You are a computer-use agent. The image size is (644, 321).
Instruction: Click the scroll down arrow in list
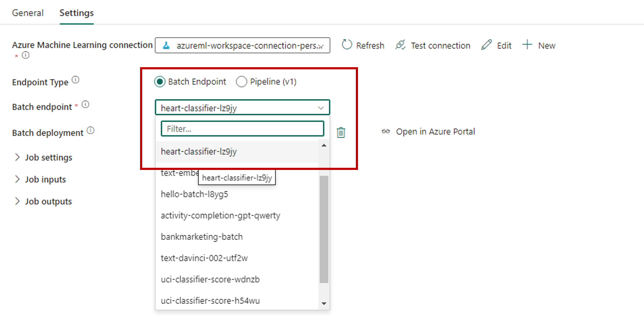coord(324,303)
